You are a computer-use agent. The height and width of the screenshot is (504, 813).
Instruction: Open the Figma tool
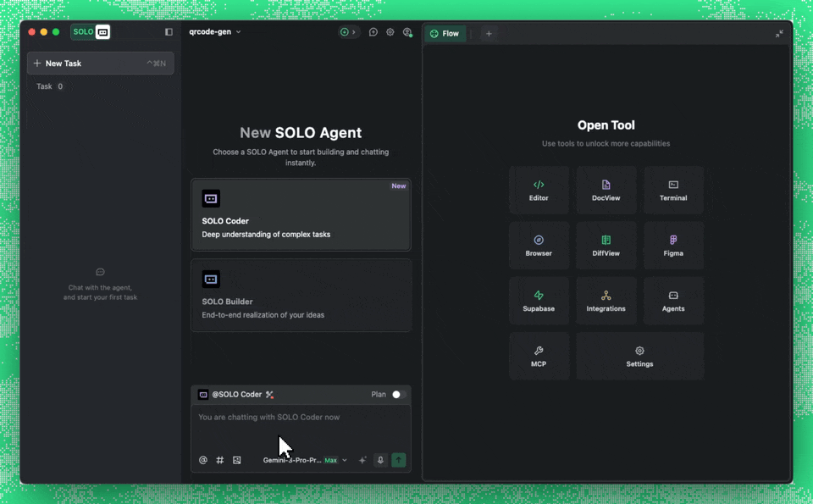tap(673, 246)
